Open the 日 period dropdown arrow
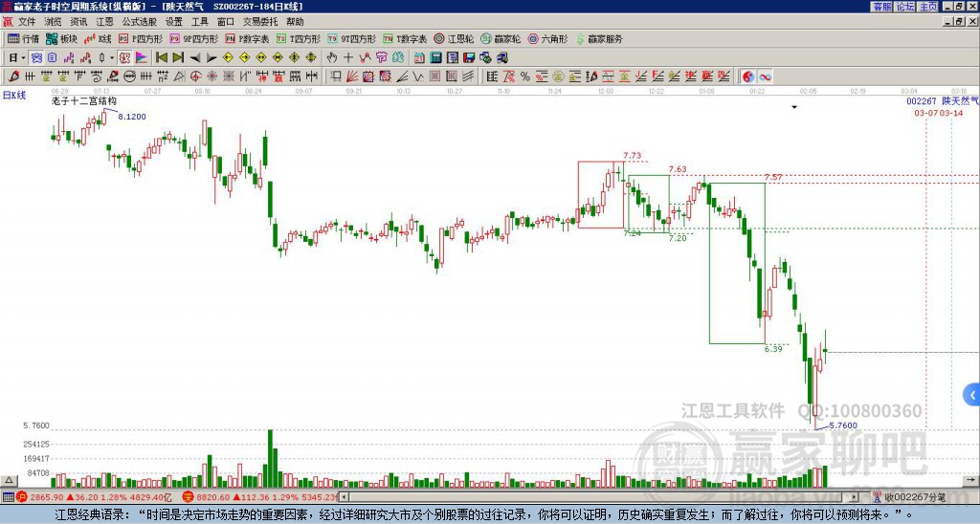Viewport: 980px width, 524px height. (24, 57)
